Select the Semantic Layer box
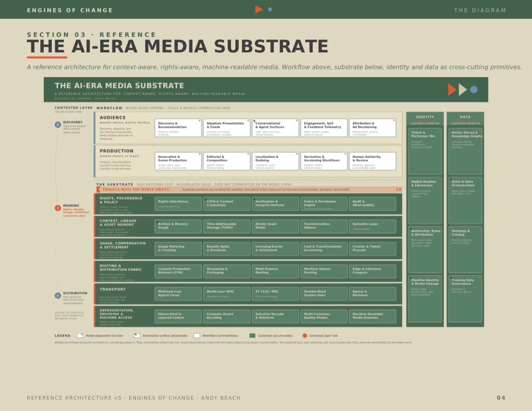The width and height of the screenshot is (532, 411). click(x=373, y=226)
